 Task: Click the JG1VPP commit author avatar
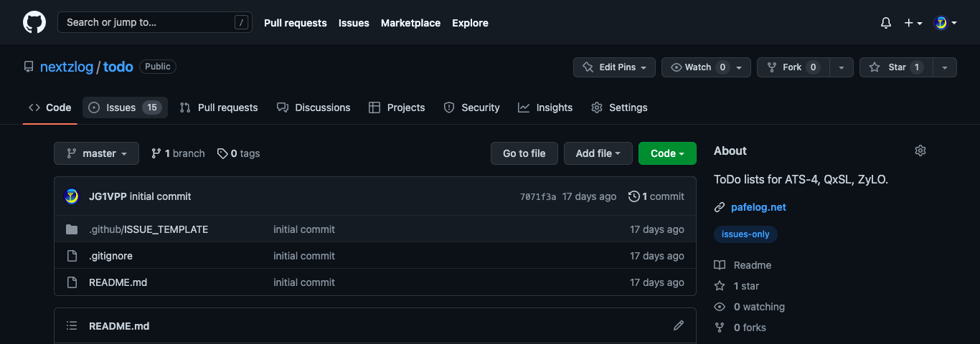72,196
